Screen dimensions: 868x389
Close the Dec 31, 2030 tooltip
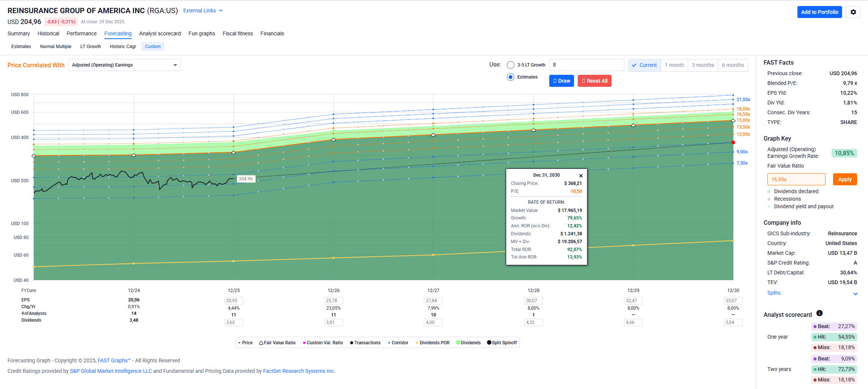[581, 176]
